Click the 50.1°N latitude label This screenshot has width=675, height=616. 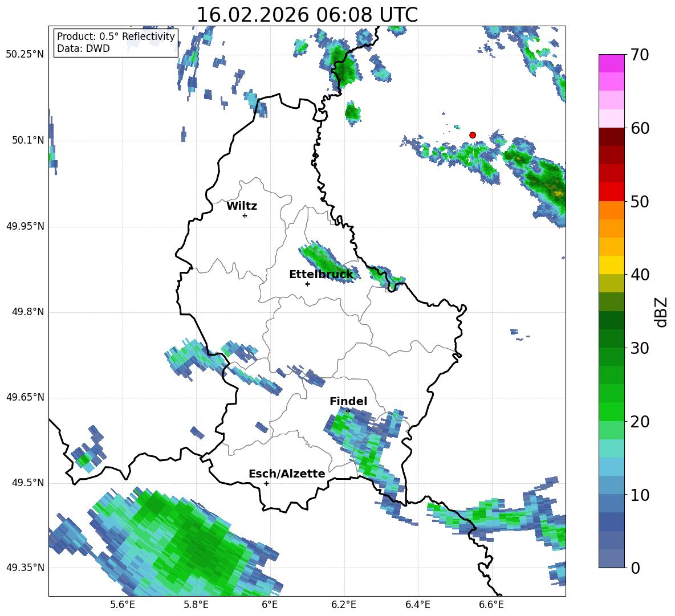click(x=28, y=140)
